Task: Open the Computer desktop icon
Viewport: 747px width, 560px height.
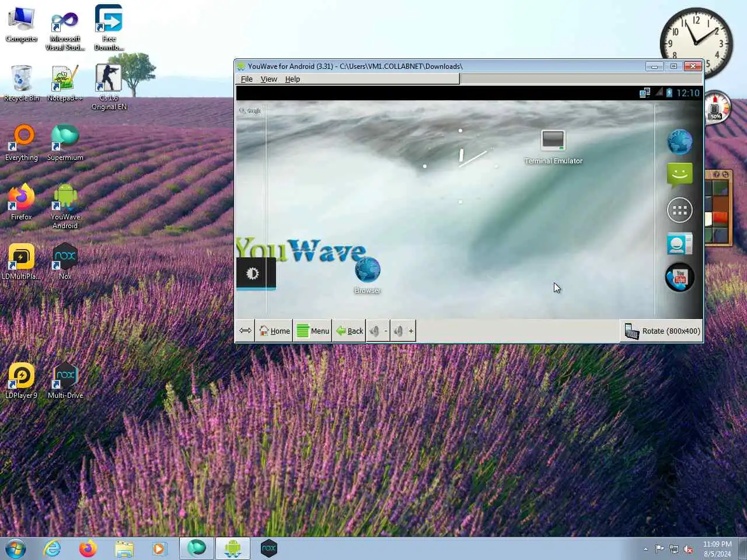Action: pyautogui.click(x=22, y=25)
